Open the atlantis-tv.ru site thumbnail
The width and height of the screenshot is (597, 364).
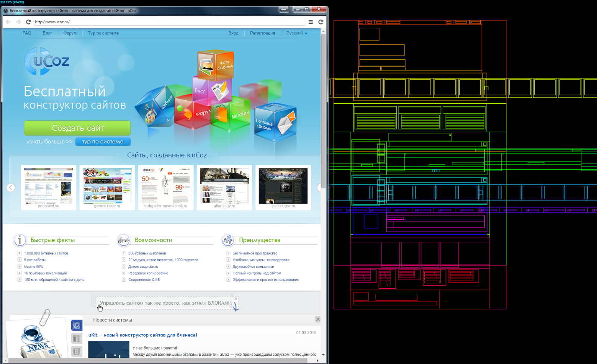(x=225, y=188)
